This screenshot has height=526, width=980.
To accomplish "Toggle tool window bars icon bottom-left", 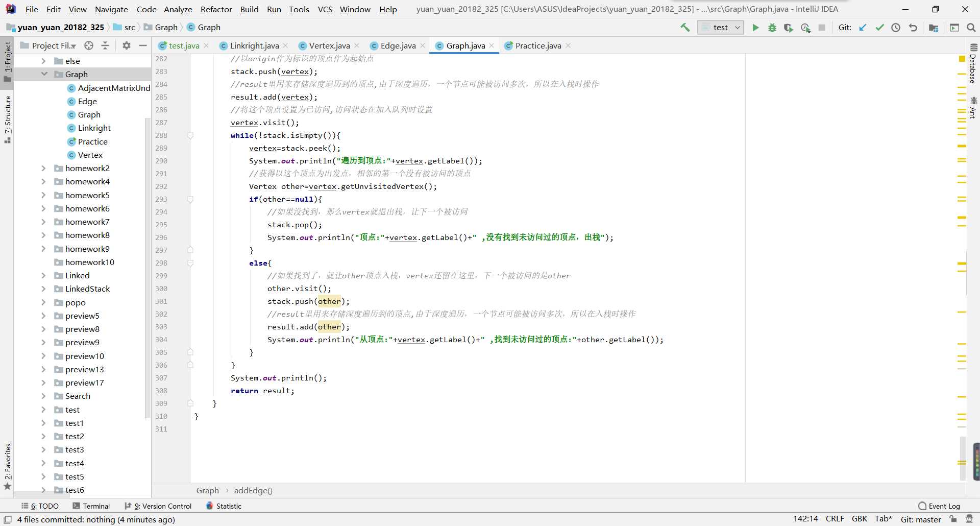I will 8,519.
